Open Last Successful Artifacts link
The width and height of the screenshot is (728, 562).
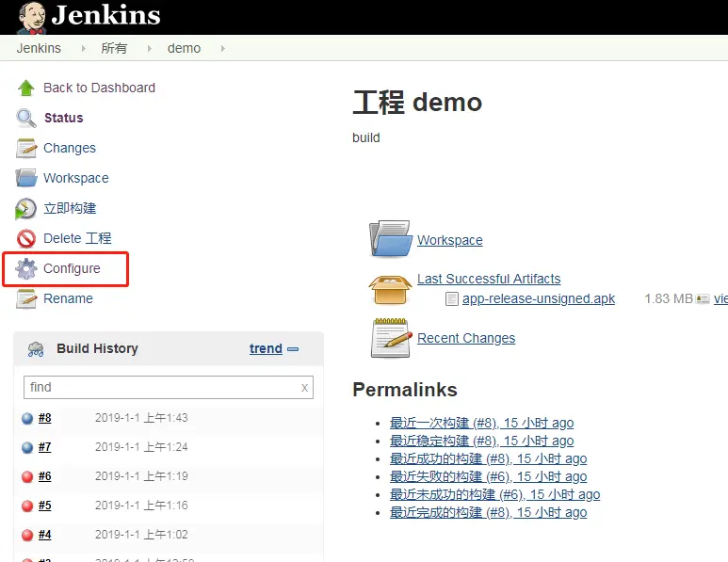pyautogui.click(x=489, y=279)
